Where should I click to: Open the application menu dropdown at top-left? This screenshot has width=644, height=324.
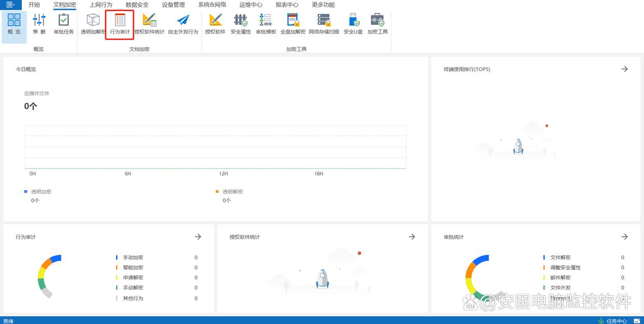coord(10,5)
